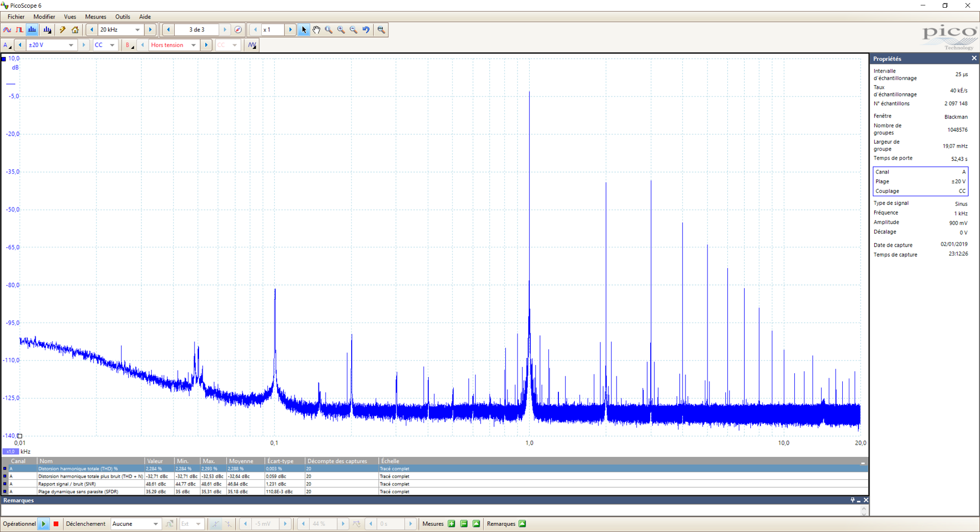This screenshot has width=980, height=532.
Task: Open the Fichier menu
Action: (16, 17)
